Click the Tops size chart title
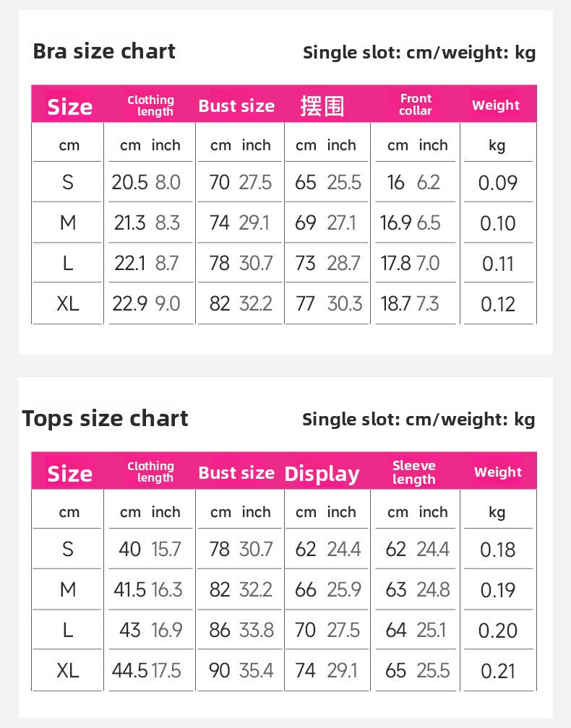Screen dimensions: 571x728 tap(105, 418)
